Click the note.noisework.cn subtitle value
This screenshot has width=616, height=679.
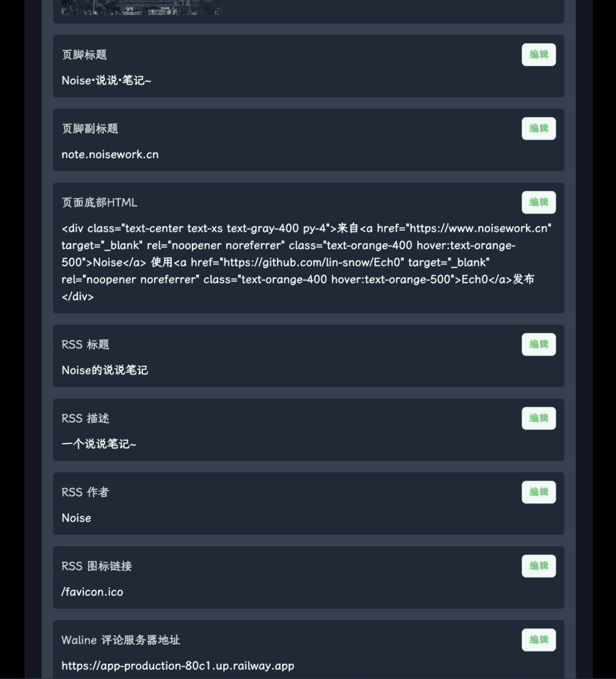point(110,154)
